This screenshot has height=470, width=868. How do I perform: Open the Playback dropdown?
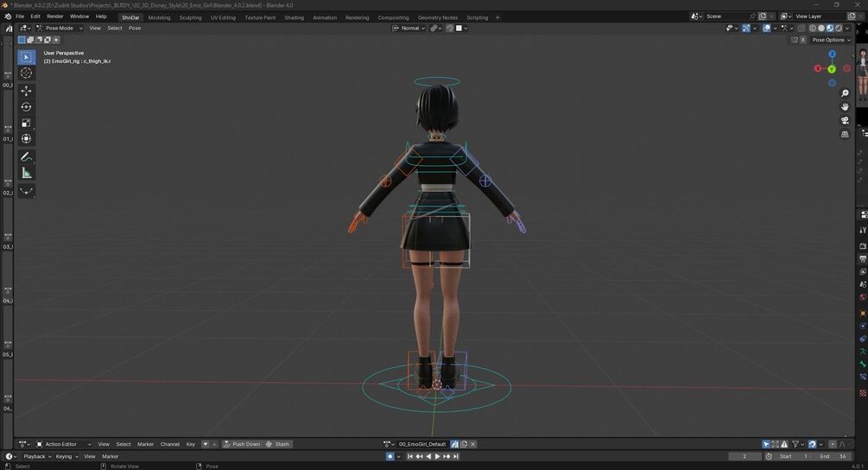coord(37,457)
